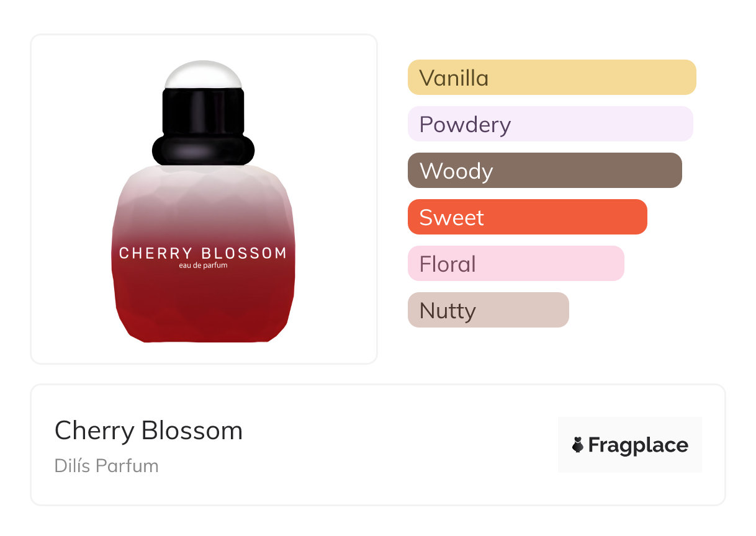Screen dimensions: 756x536
Task: Click the Fragplace bottle logo icon
Action: [x=578, y=445]
